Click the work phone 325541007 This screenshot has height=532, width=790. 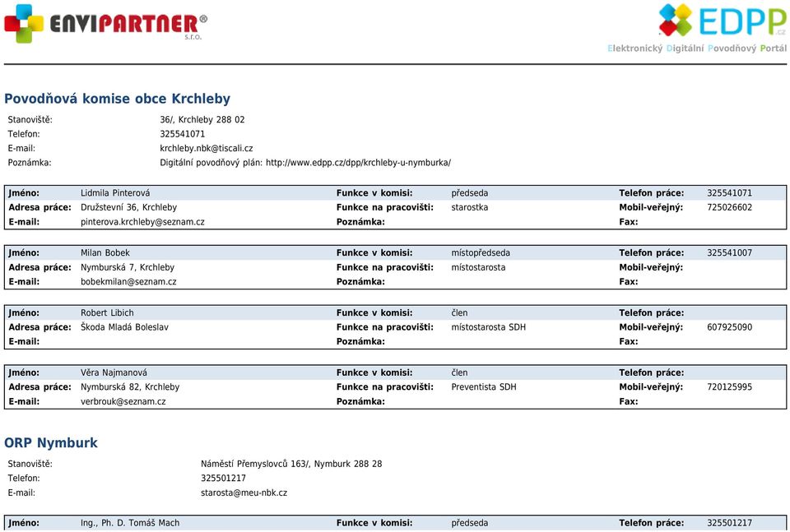(729, 253)
